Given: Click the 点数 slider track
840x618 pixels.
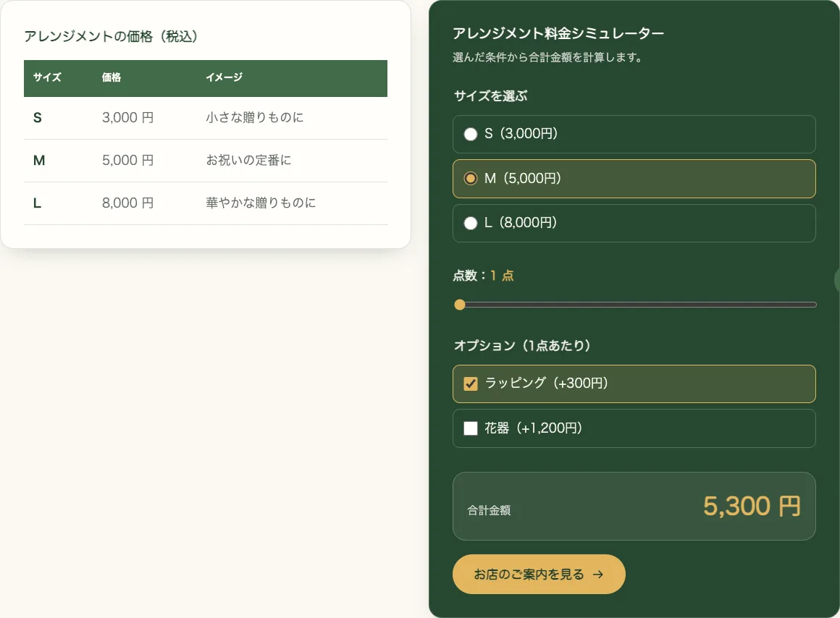Looking at the screenshot, I should [635, 305].
